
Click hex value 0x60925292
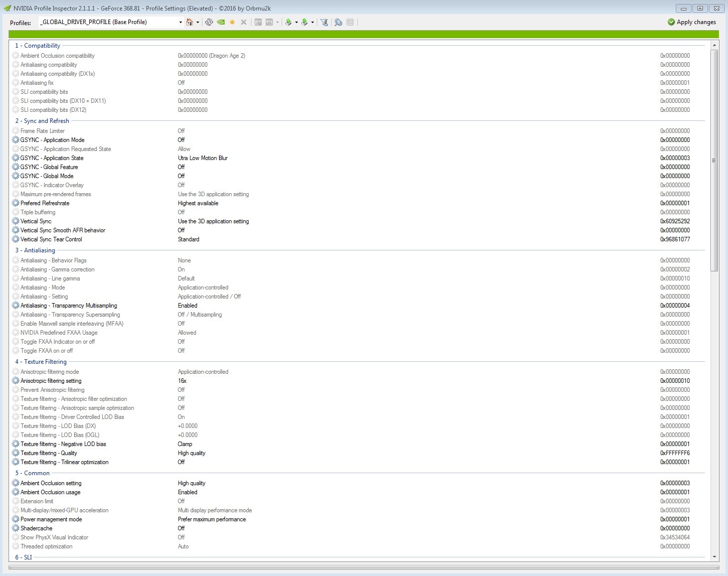click(x=675, y=221)
